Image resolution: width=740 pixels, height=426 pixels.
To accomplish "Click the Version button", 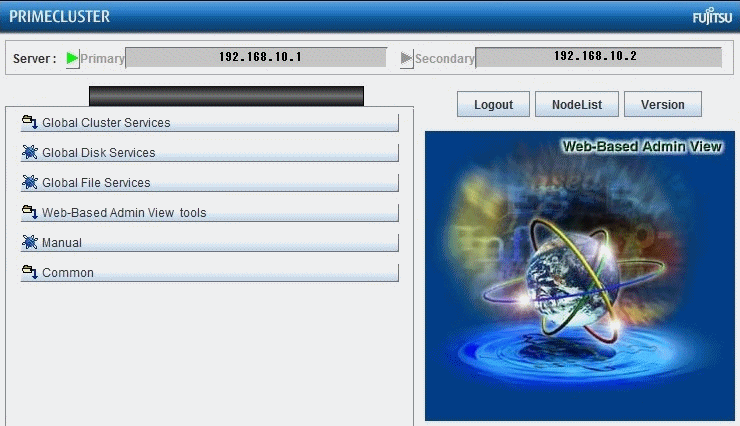I will point(663,104).
